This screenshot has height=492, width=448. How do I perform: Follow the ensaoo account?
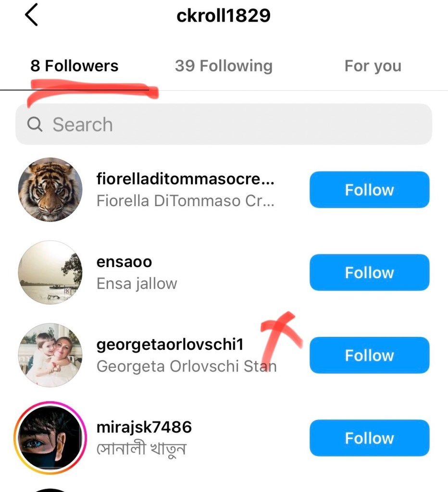[369, 272]
